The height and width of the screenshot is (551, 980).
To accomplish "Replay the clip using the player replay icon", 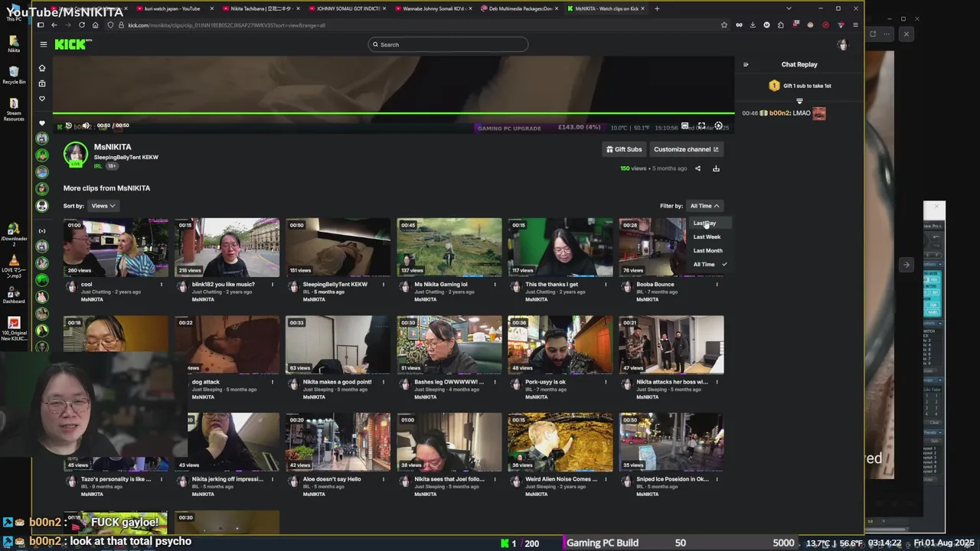I will click(x=69, y=126).
